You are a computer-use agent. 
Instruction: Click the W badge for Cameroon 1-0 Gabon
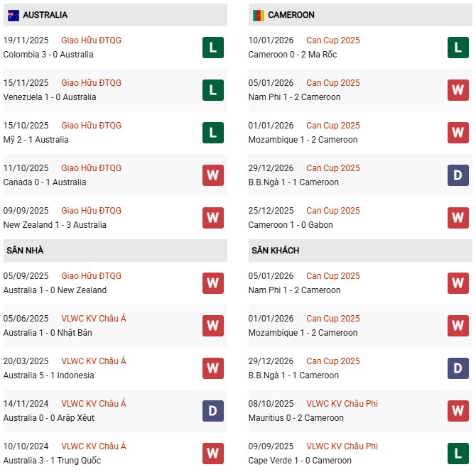(458, 218)
